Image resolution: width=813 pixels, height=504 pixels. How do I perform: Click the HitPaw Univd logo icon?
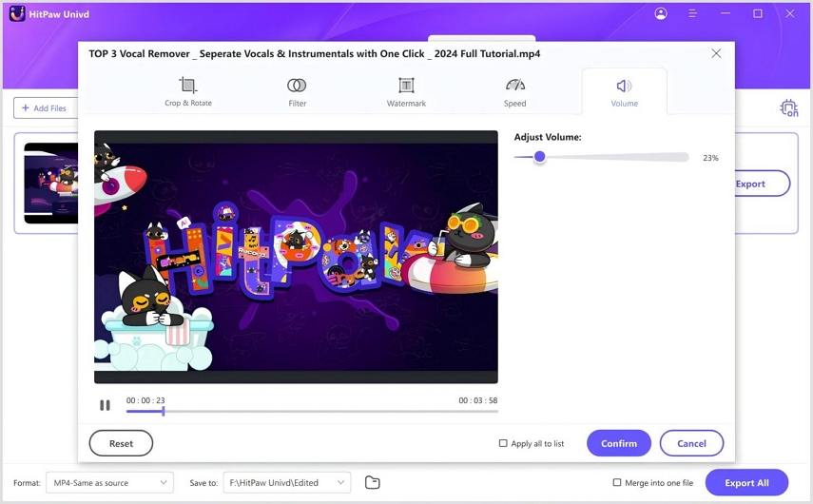pyautogui.click(x=17, y=13)
